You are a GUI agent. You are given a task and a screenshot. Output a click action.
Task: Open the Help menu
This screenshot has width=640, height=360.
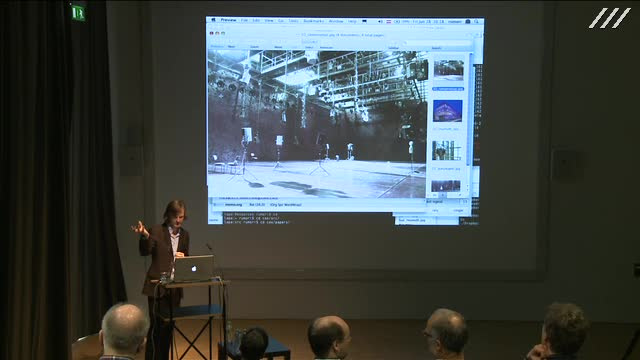click(352, 20)
